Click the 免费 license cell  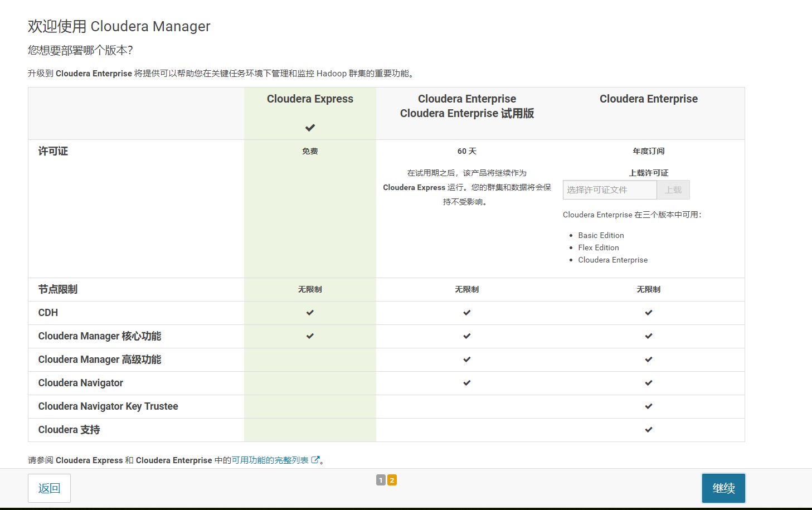click(x=310, y=151)
